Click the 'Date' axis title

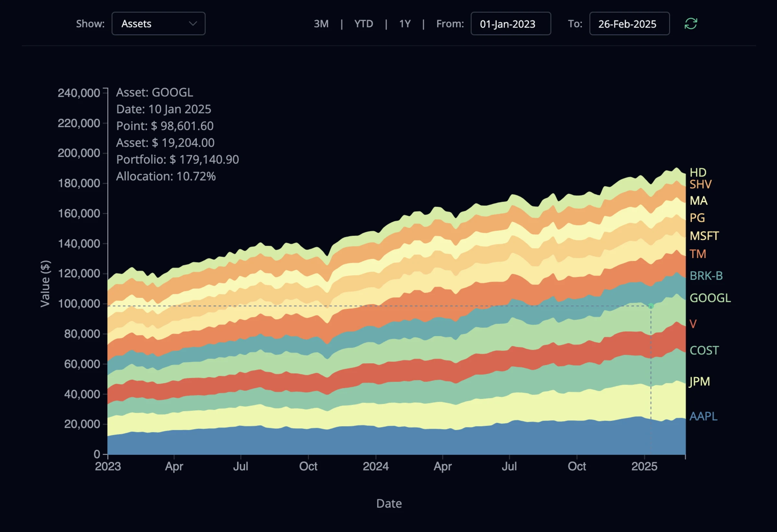coord(389,504)
